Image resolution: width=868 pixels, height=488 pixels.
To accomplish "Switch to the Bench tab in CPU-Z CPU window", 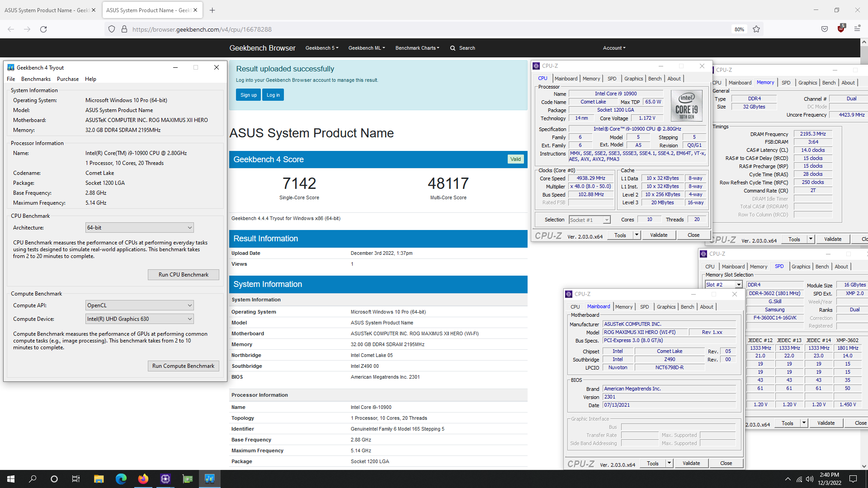I will (x=655, y=79).
